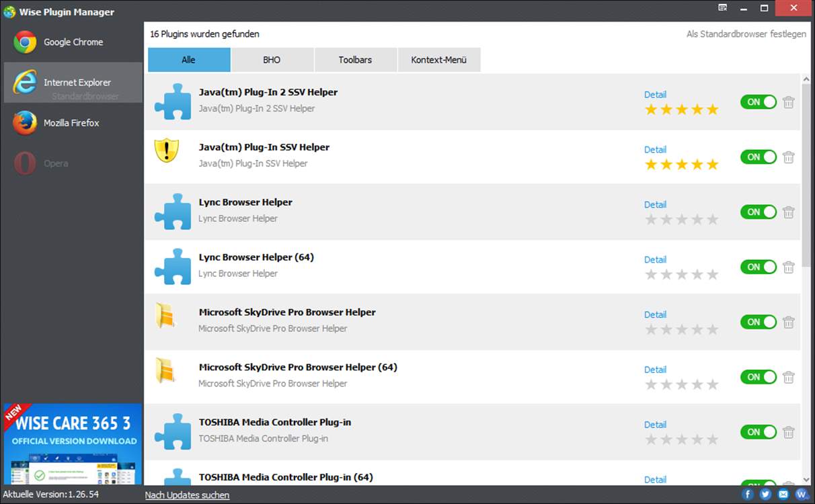Click the folder icon of SkyDrive Pro Browser Helper (64)
The image size is (815, 504).
(165, 371)
